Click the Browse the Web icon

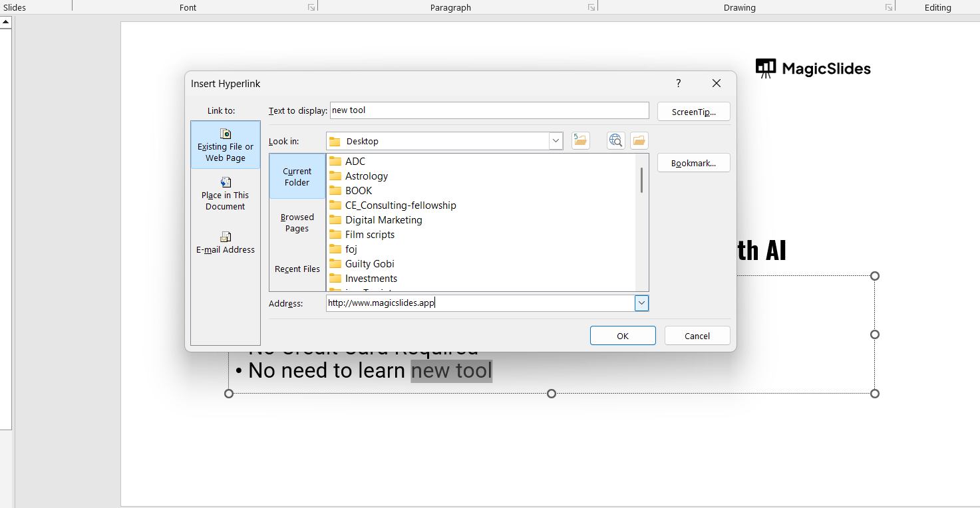(x=615, y=140)
